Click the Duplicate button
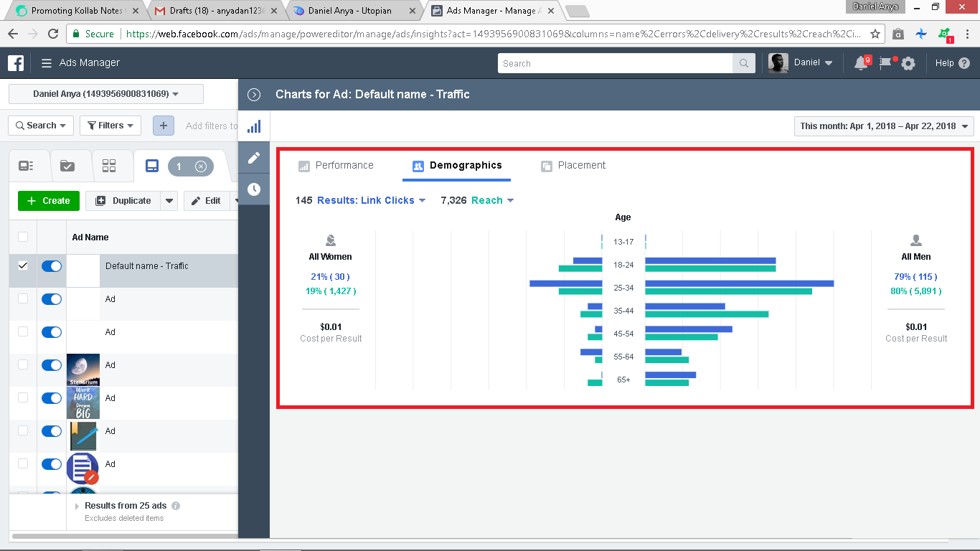This screenshot has height=551, width=980. [123, 201]
